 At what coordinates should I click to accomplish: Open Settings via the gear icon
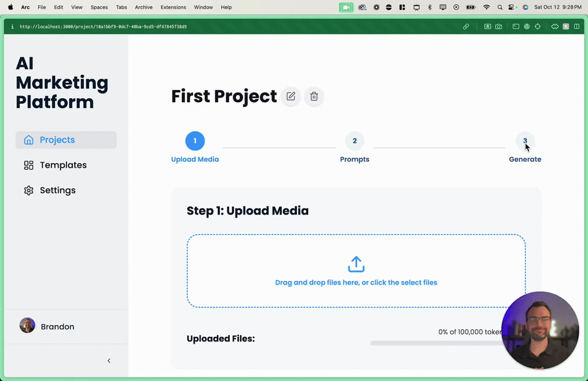[28, 190]
